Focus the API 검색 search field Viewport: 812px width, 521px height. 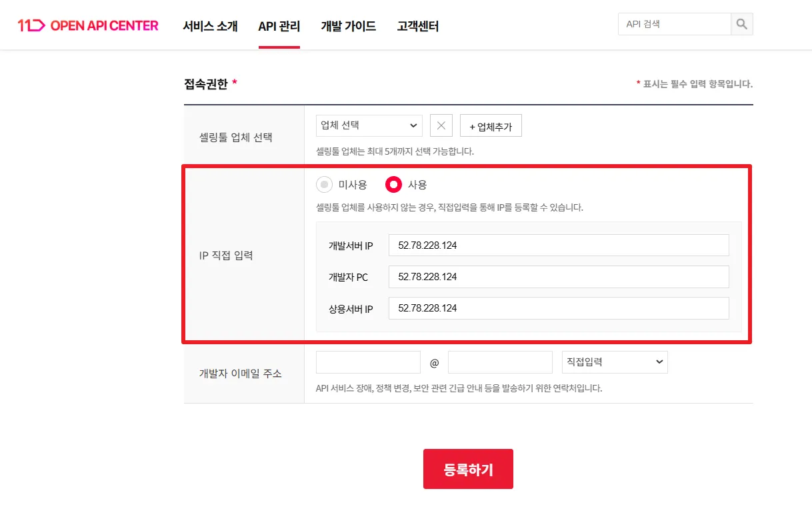(x=675, y=25)
